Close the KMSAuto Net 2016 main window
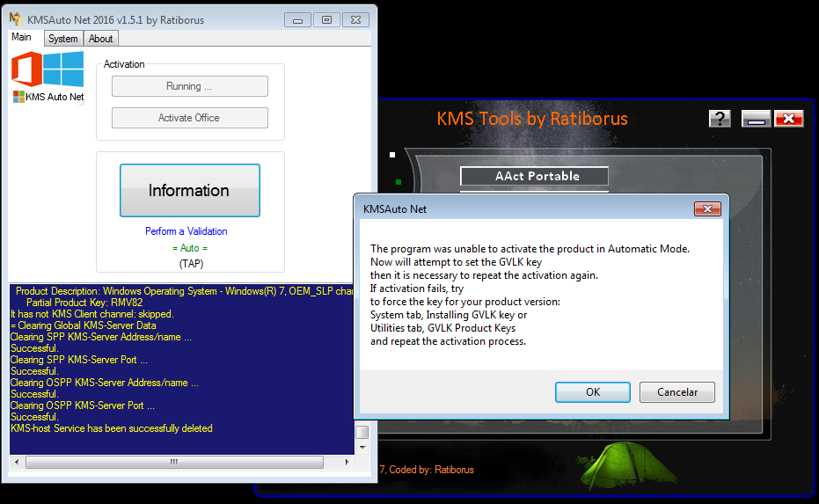Image resolution: width=819 pixels, height=504 pixels. coord(355,20)
